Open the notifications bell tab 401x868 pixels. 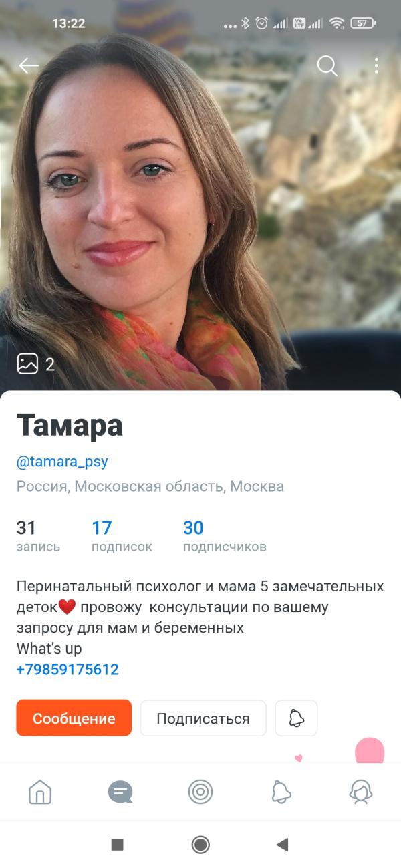coord(281,792)
